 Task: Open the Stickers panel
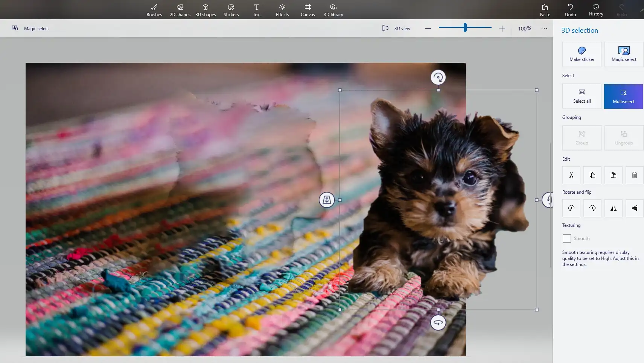click(x=231, y=10)
